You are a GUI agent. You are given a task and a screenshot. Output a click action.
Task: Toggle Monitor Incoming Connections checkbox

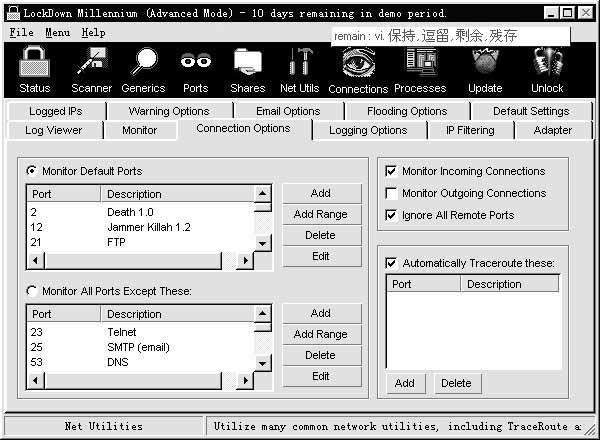pos(391,171)
